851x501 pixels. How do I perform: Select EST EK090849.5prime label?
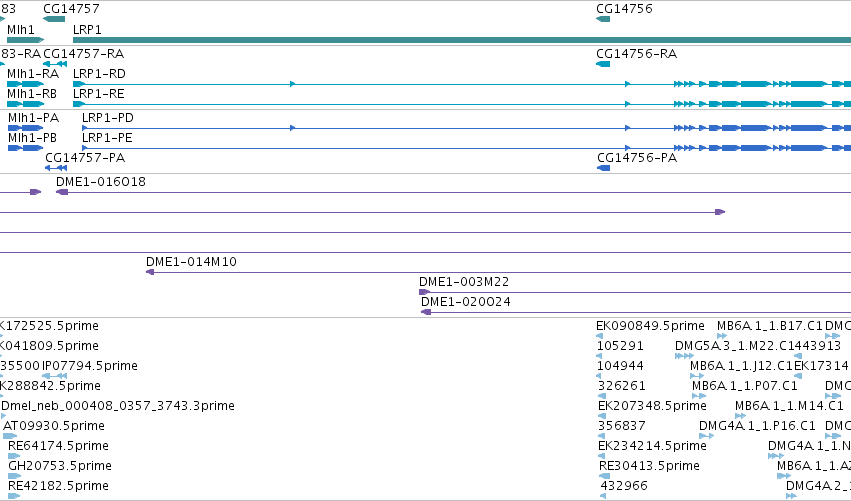click(x=650, y=326)
